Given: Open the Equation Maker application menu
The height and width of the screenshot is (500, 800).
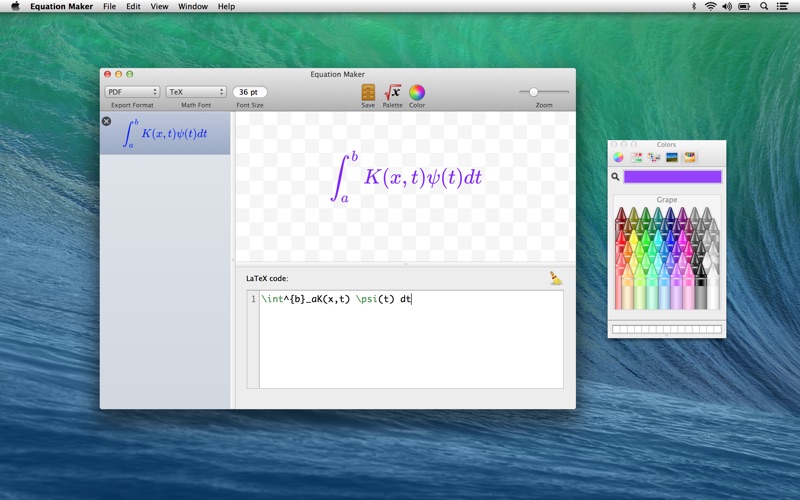Looking at the screenshot, I should click(61, 6).
